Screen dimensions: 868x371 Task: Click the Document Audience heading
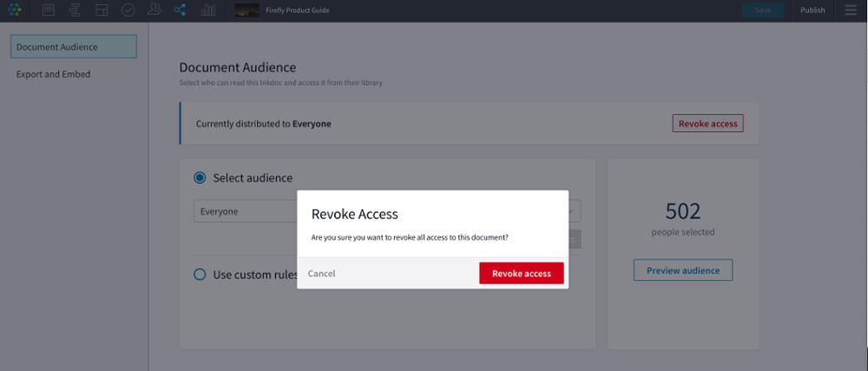pyautogui.click(x=238, y=68)
